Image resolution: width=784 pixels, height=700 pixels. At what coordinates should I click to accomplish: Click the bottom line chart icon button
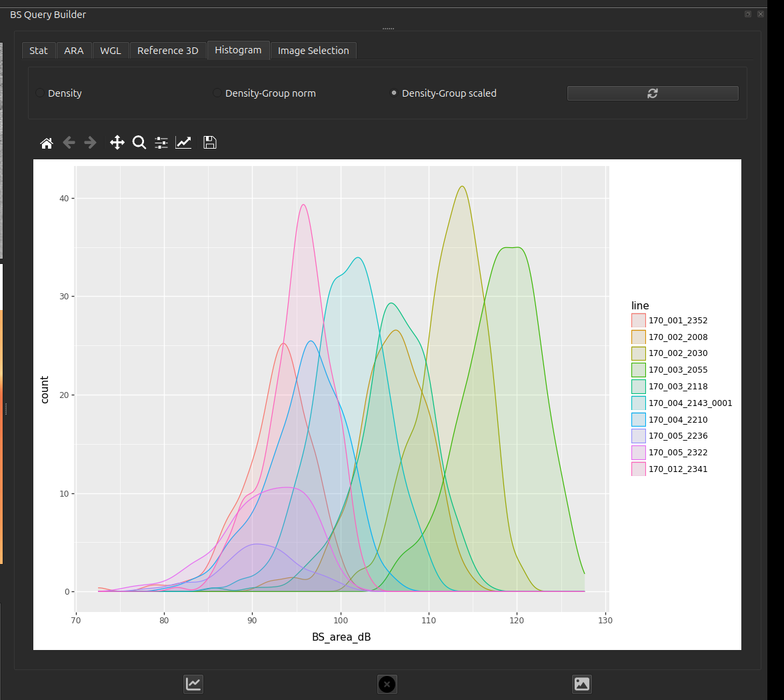(193, 684)
